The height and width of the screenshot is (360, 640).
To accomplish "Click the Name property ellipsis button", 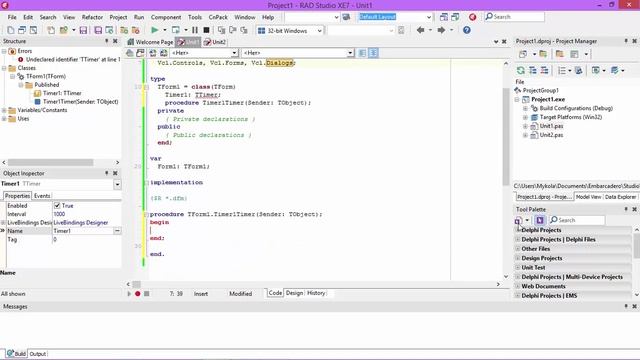I will 117,231.
